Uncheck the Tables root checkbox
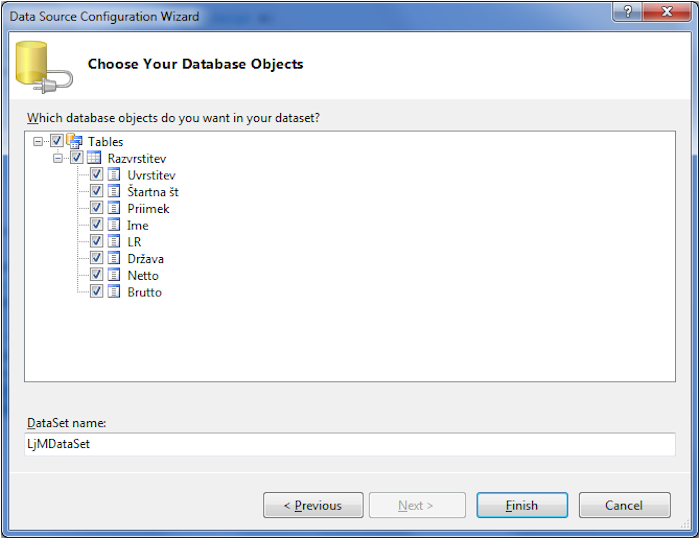Screen dimensions: 700x539 tap(57, 142)
